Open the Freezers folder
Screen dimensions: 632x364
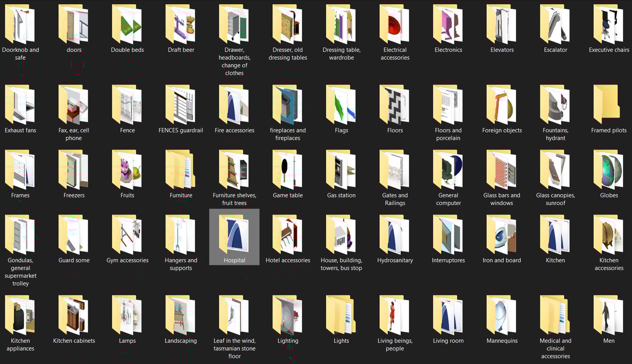[74, 170]
